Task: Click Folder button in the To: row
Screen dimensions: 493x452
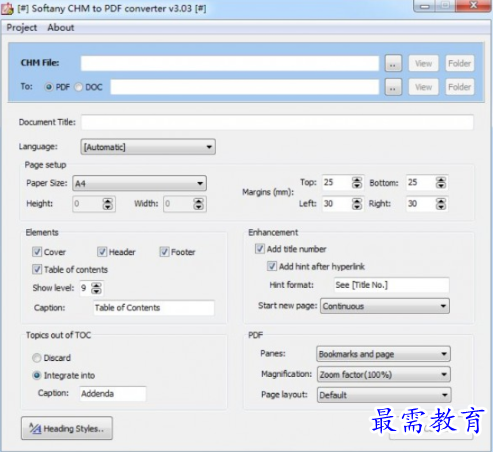Action: click(460, 87)
